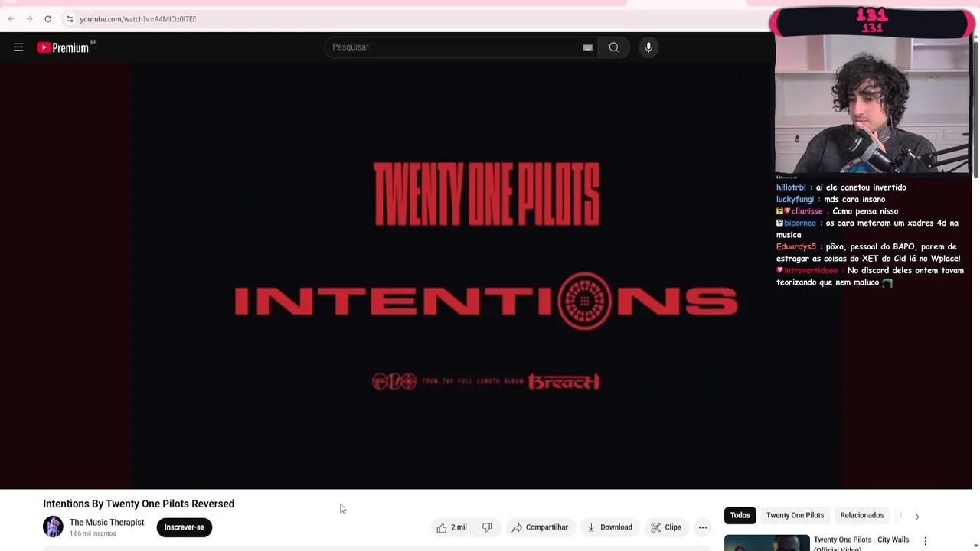Open the on-screen keyboard icon in search
This screenshot has height=551, width=980.
tap(587, 47)
